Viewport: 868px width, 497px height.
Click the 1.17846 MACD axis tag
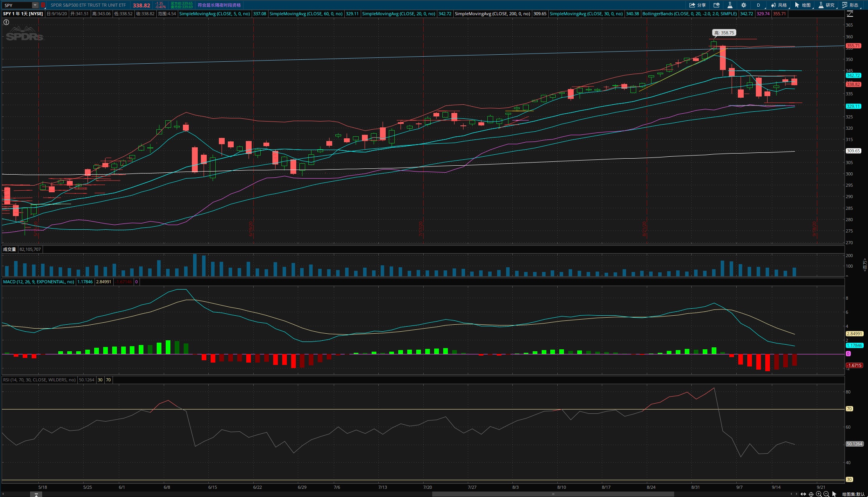click(854, 345)
